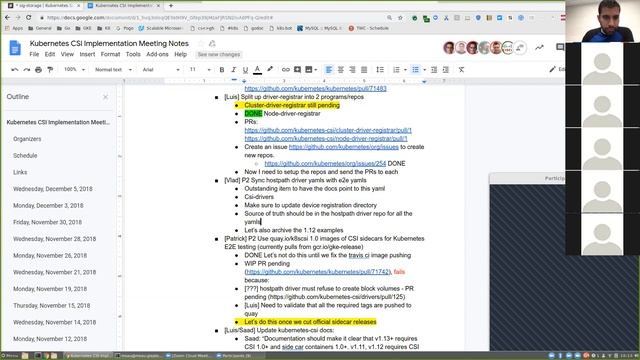Star the document title
Viewport: 640px width, 360px height.
[x=200, y=43]
